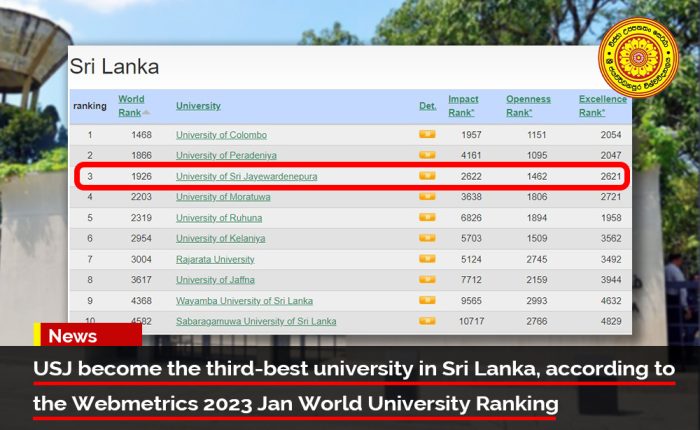Click orange details icon for Sri Jayewardenepura row
The width and height of the screenshot is (700, 430).
tap(427, 176)
